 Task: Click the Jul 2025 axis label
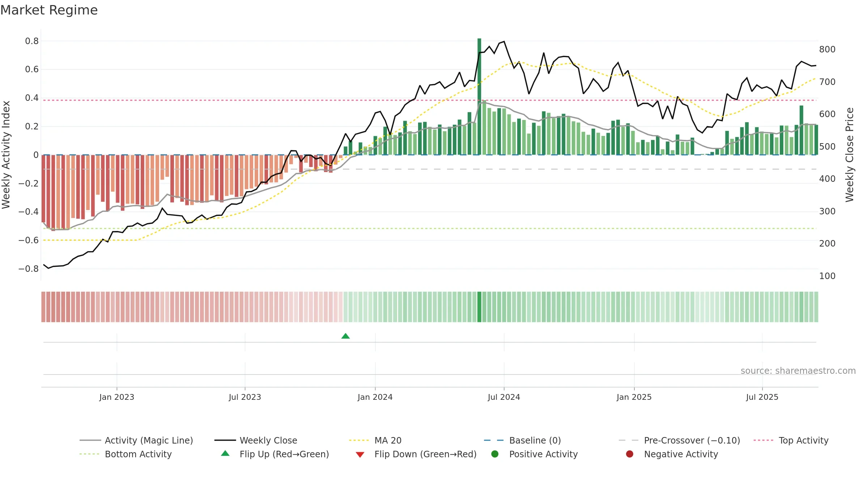[x=762, y=397]
